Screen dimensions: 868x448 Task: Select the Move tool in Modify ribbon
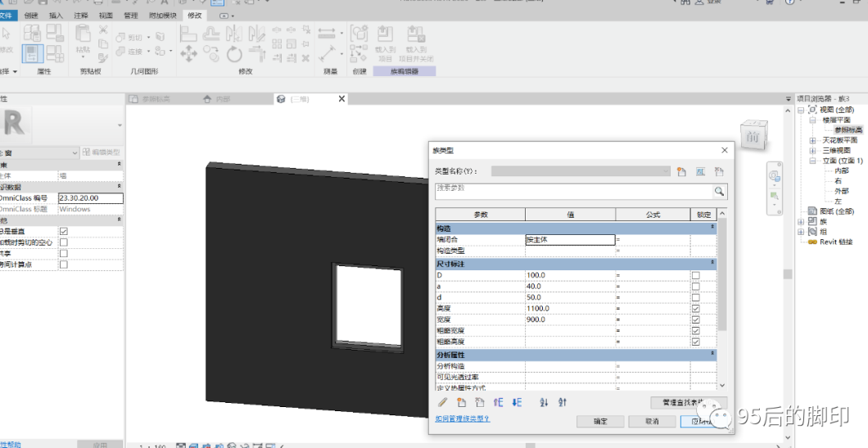[x=188, y=54]
